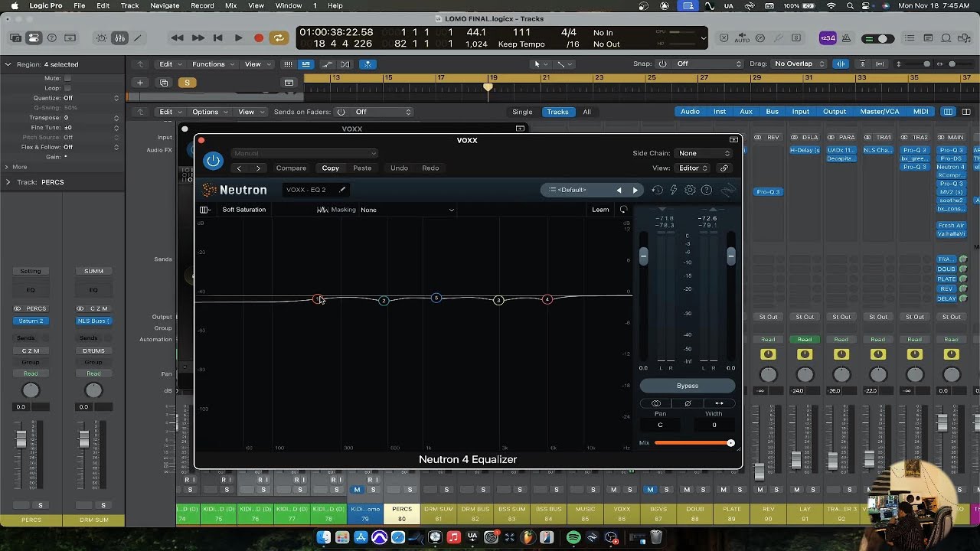Click Bypass button in Neutron

coord(688,386)
